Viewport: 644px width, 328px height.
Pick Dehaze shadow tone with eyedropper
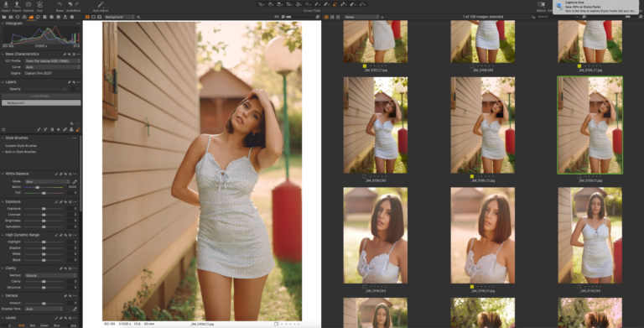[x=75, y=309]
